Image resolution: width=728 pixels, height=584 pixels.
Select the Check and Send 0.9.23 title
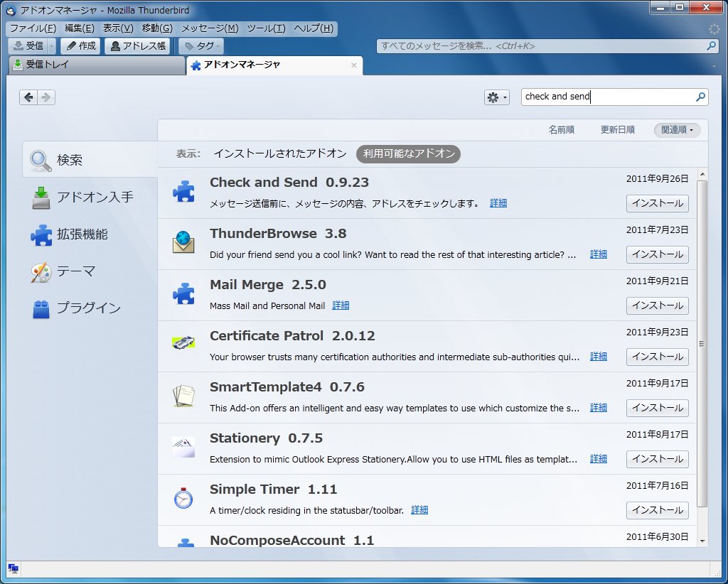click(x=289, y=183)
